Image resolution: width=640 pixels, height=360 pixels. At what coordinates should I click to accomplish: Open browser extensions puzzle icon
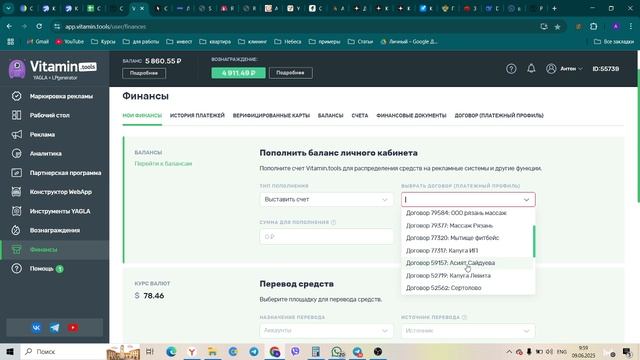(x=593, y=27)
